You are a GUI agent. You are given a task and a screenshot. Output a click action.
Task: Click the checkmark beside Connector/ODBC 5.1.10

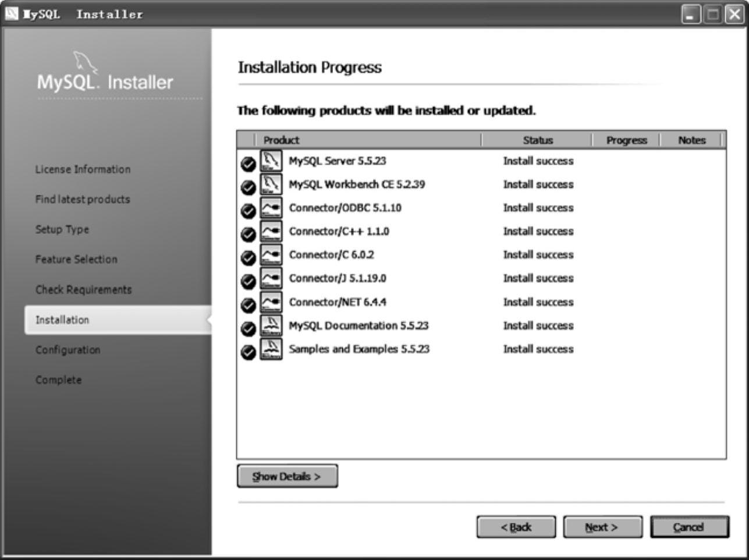coord(249,211)
